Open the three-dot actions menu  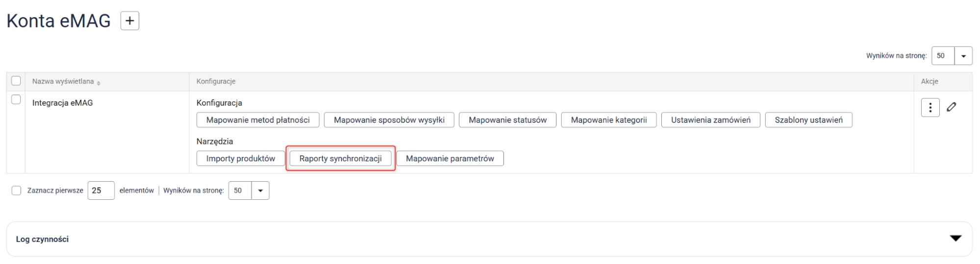pos(930,107)
